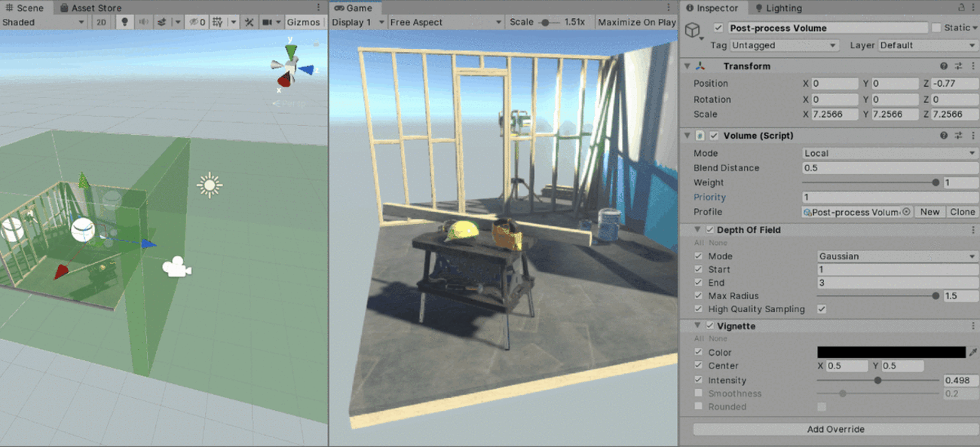Click the Add Override button
The image size is (980, 447).
pos(835,429)
